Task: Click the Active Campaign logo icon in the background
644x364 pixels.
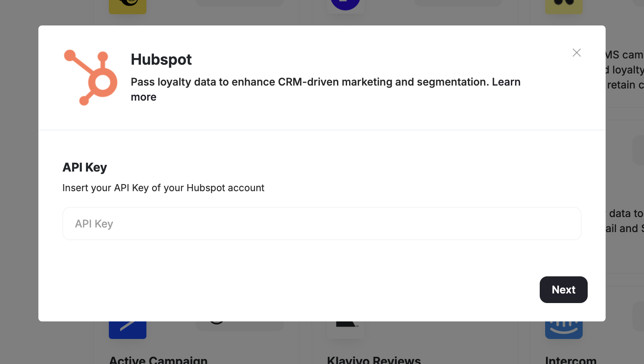Action: (128, 330)
